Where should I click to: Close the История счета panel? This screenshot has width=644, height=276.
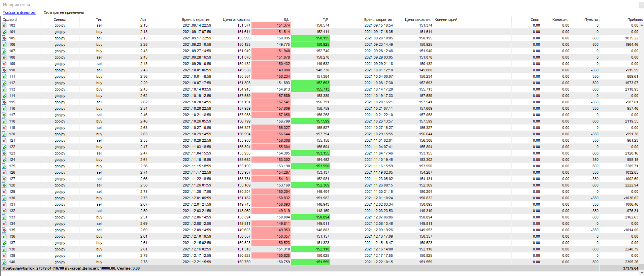[x=641, y=5]
